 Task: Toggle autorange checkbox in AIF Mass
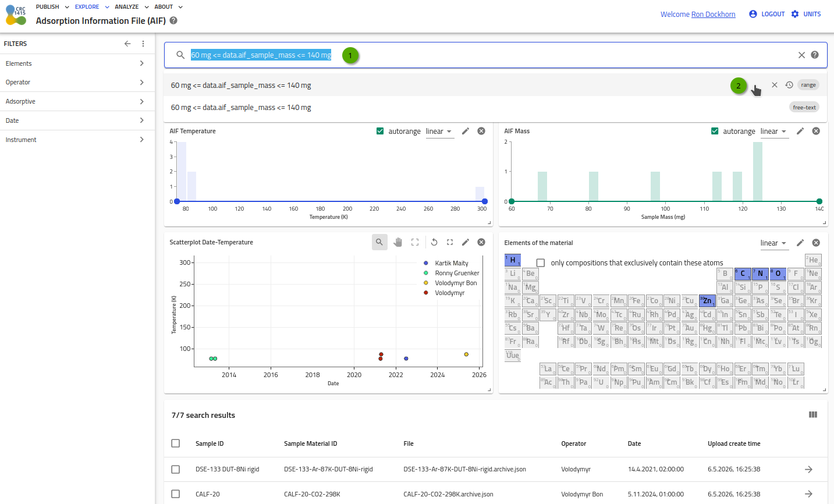pos(715,131)
